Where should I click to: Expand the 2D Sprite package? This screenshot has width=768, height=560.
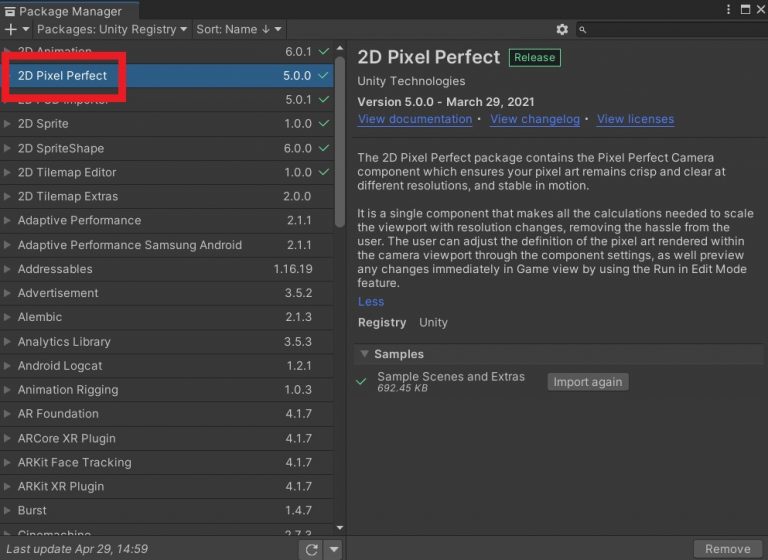pos(7,123)
